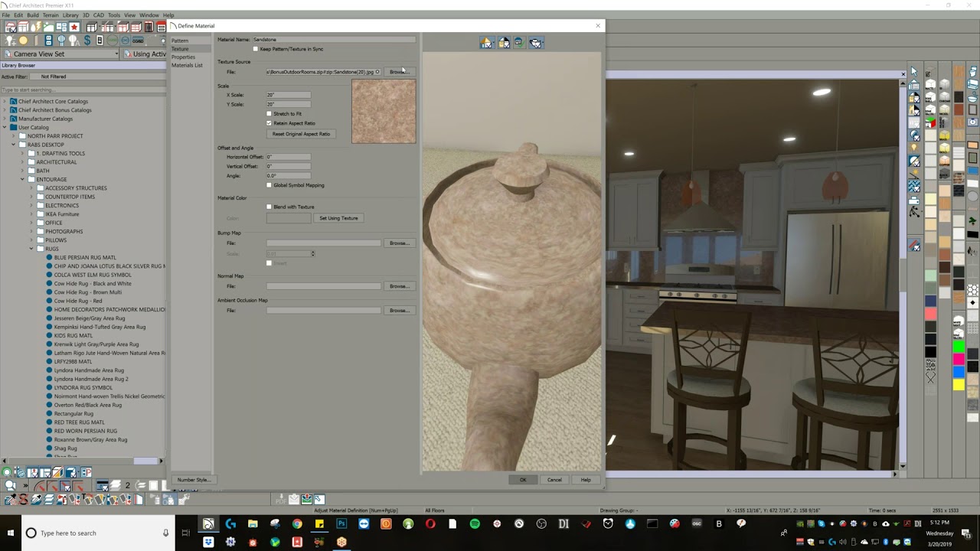The image size is (980, 551).
Task: Click the red star icon in top toolbar
Action: click(x=74, y=27)
